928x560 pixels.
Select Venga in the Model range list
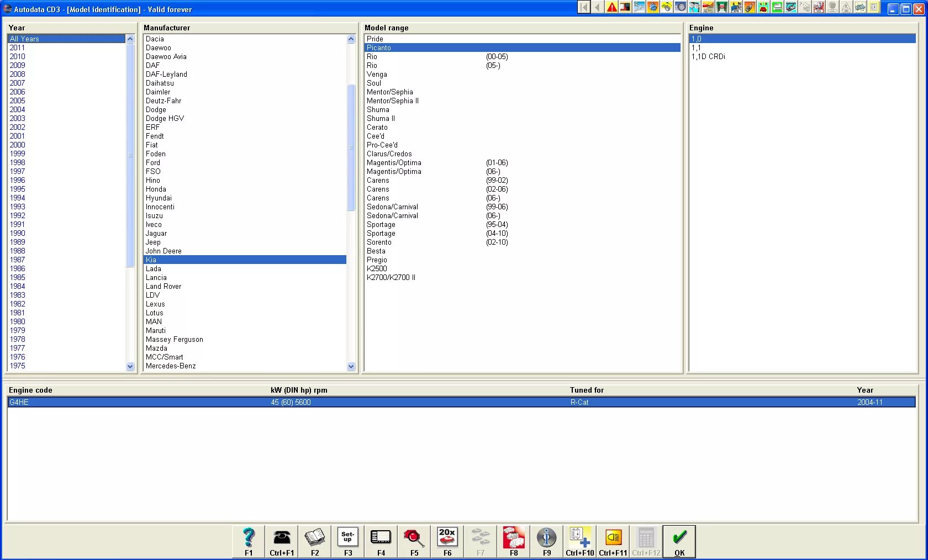click(x=523, y=75)
